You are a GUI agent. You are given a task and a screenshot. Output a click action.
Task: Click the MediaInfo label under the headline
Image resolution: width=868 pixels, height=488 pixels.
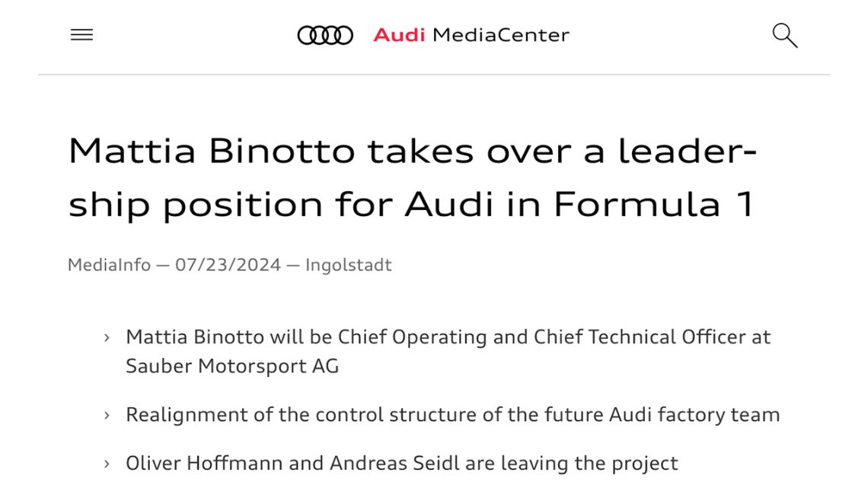point(109,265)
